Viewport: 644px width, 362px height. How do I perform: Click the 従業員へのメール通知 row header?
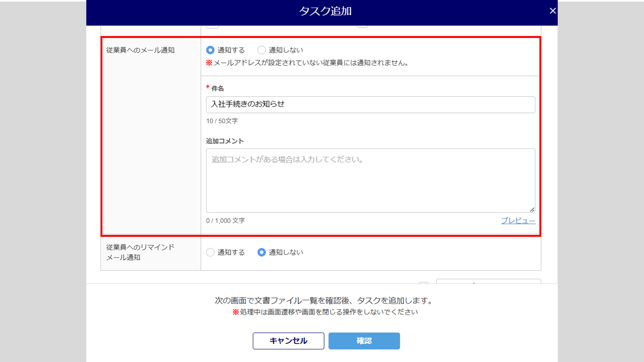140,50
